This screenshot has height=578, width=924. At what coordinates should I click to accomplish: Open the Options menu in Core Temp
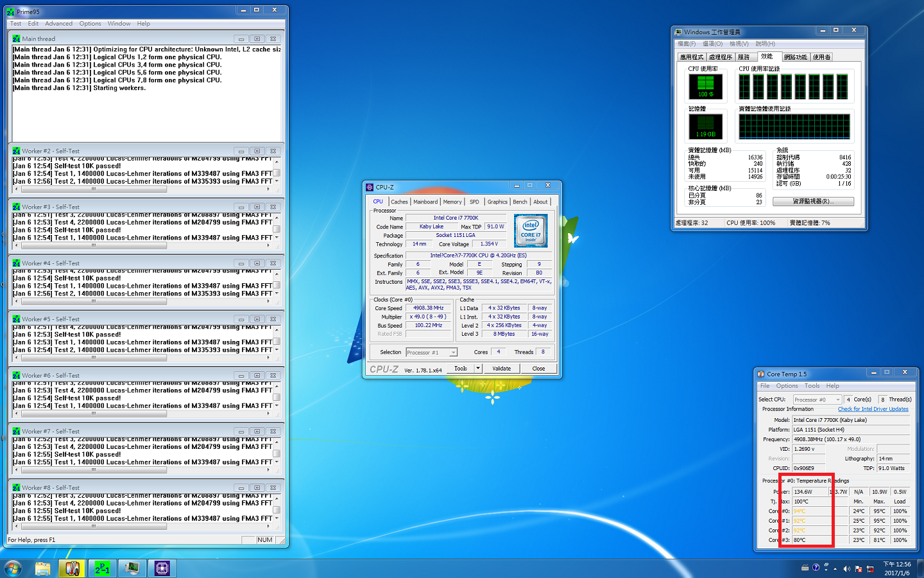pos(787,386)
